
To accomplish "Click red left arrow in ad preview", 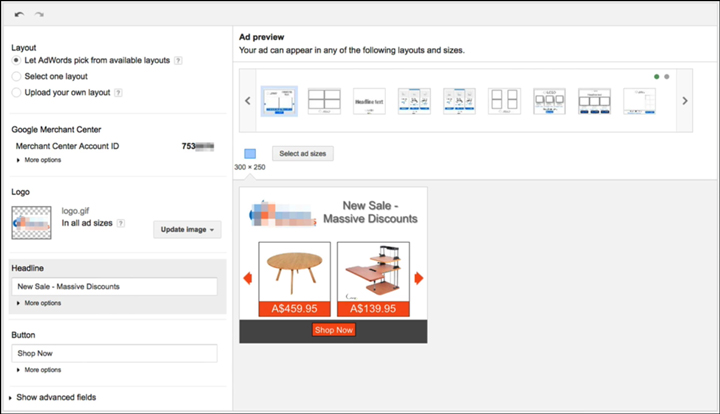I will point(246,278).
